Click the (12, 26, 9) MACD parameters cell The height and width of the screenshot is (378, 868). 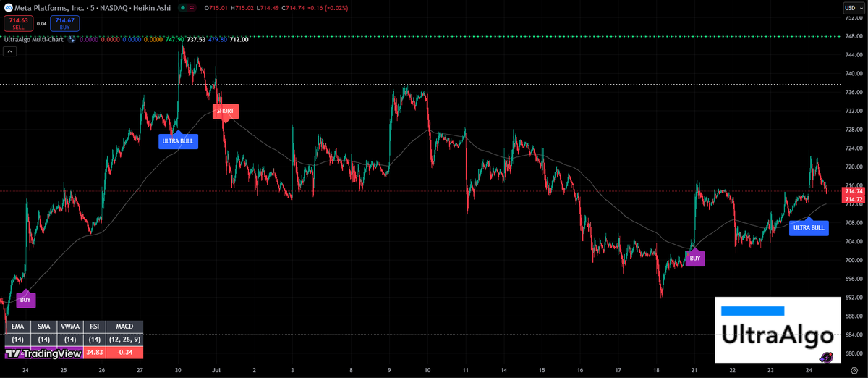coord(124,340)
